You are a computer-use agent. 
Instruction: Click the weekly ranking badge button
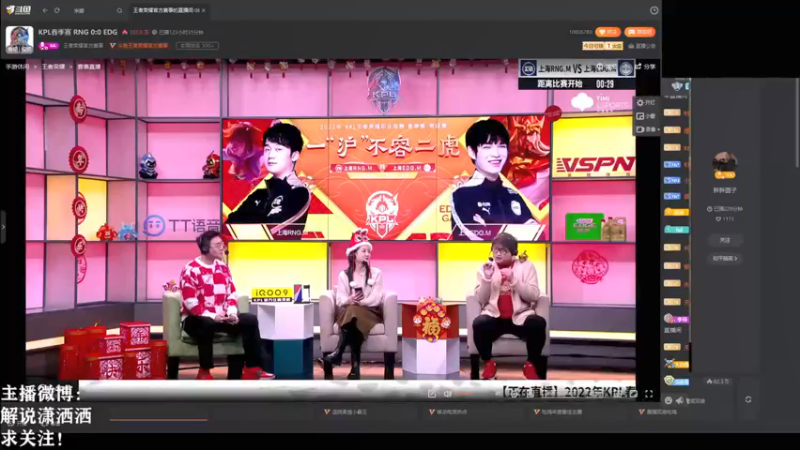click(x=197, y=46)
